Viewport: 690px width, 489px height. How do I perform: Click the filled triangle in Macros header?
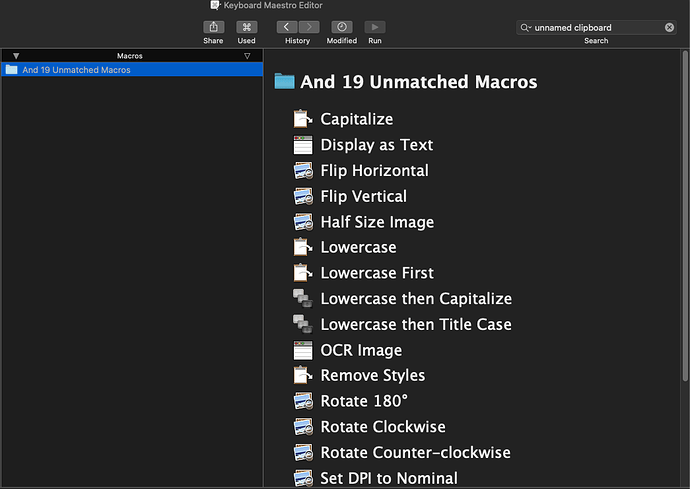[16, 56]
